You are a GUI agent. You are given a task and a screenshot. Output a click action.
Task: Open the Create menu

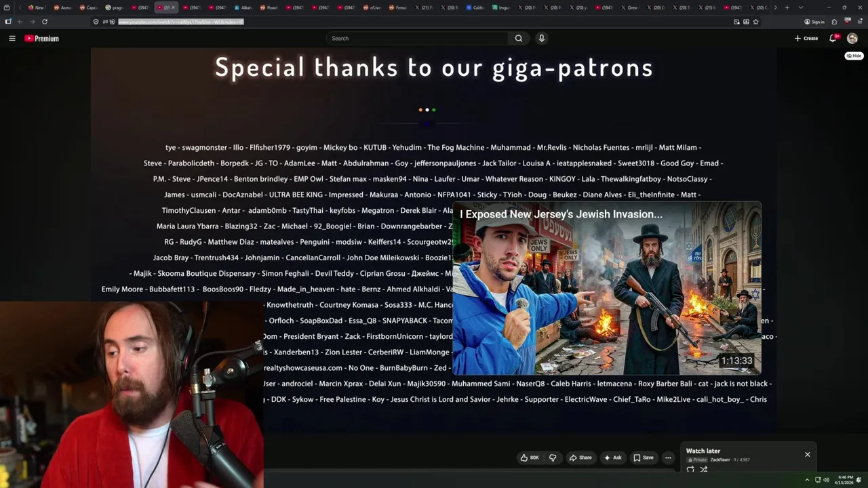point(806,39)
